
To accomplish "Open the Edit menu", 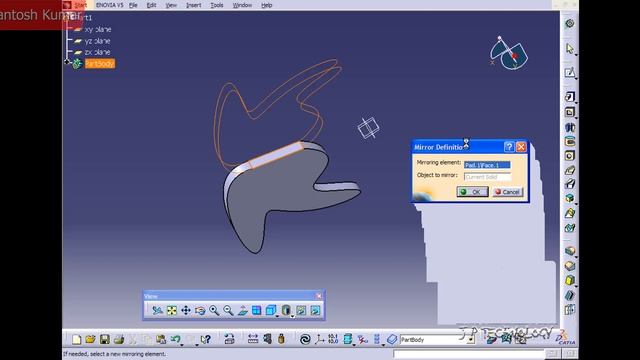I will (151, 5).
